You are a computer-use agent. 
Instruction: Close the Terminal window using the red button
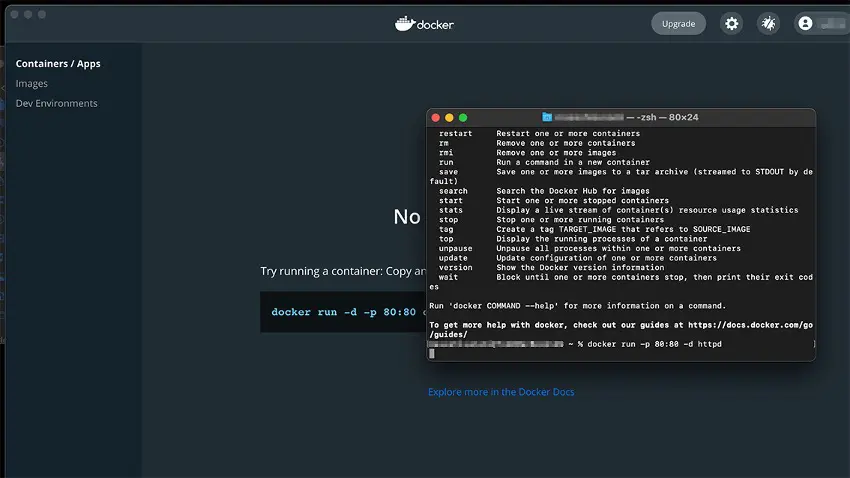tap(435, 118)
